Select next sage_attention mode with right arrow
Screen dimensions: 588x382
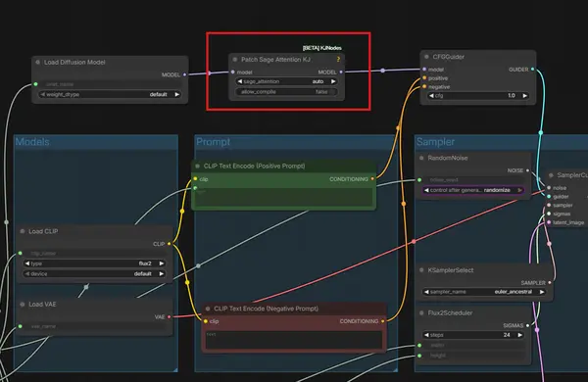333,81
